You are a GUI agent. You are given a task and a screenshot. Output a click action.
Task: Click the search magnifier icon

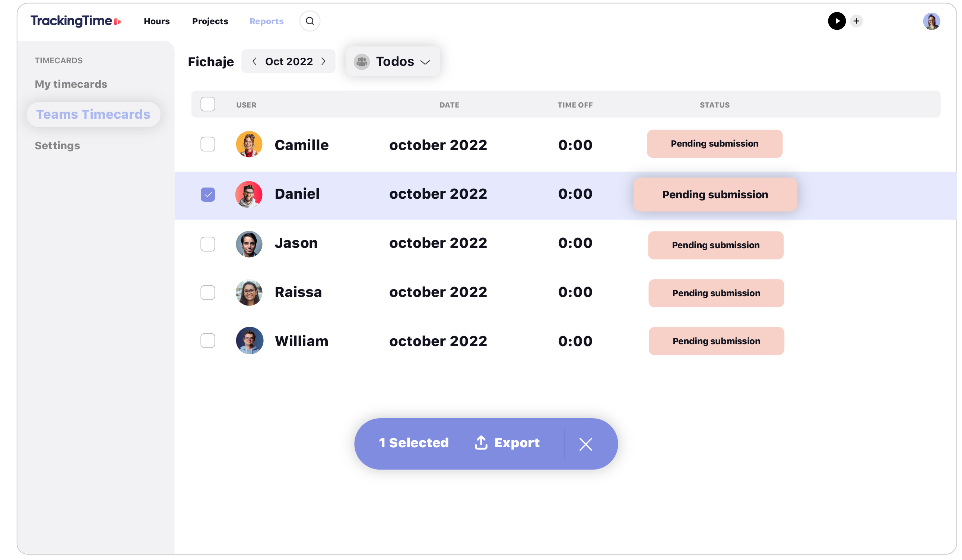pyautogui.click(x=310, y=21)
